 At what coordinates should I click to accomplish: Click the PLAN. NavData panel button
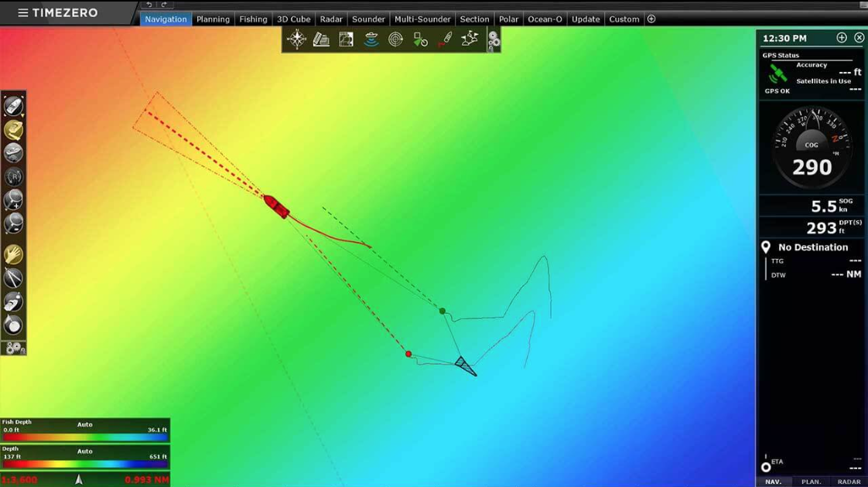click(811, 482)
